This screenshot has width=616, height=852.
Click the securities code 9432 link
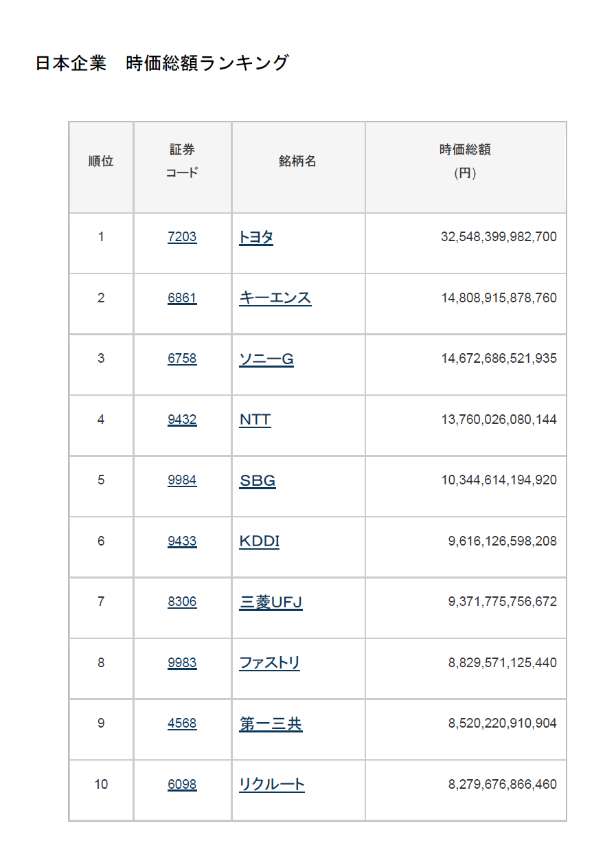(x=182, y=420)
